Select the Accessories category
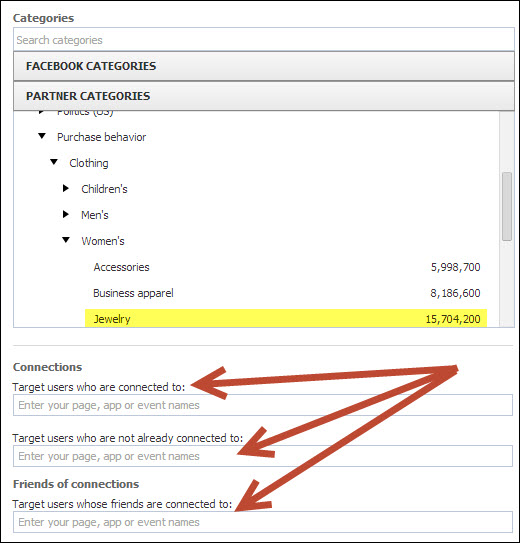Viewport: 520px width, 543px height. pyautogui.click(x=286, y=267)
